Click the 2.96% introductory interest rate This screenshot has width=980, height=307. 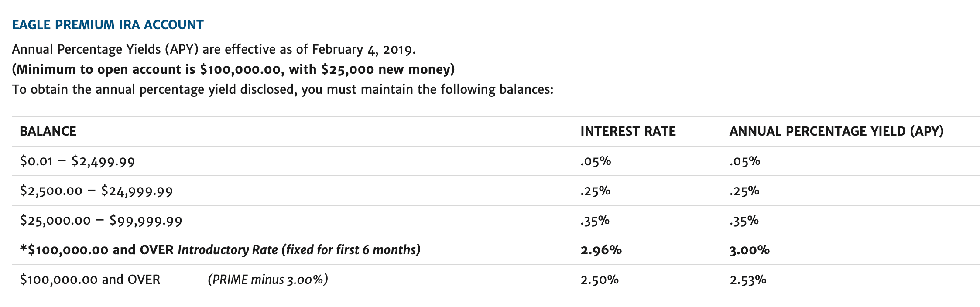tap(601, 250)
